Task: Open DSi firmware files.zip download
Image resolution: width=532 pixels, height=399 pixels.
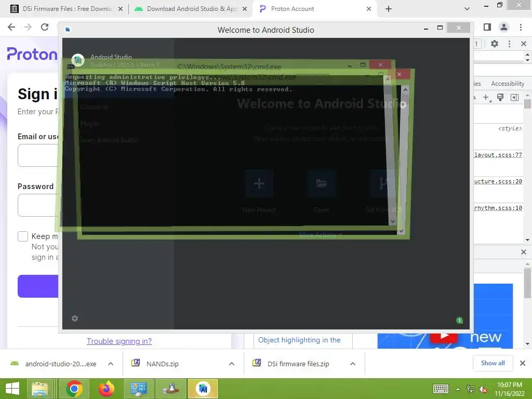Action: [x=292, y=364]
